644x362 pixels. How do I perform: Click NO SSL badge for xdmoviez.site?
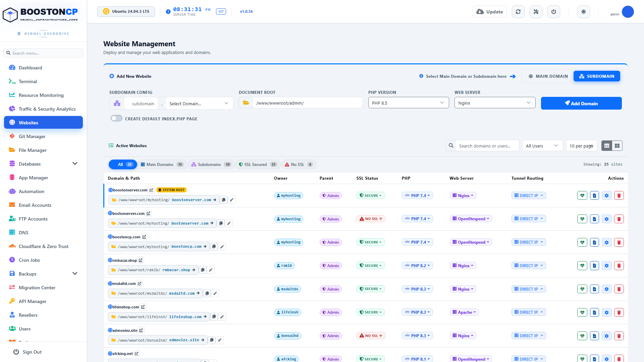[x=371, y=336]
